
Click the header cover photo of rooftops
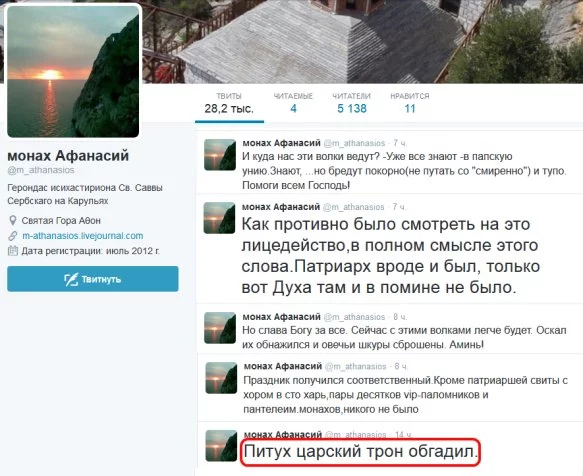click(361, 41)
